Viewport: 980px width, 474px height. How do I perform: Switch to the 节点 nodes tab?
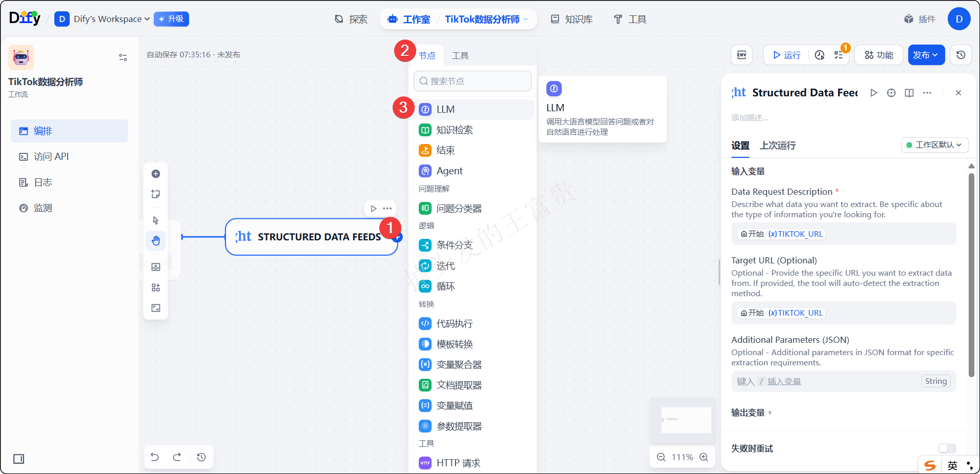427,55
